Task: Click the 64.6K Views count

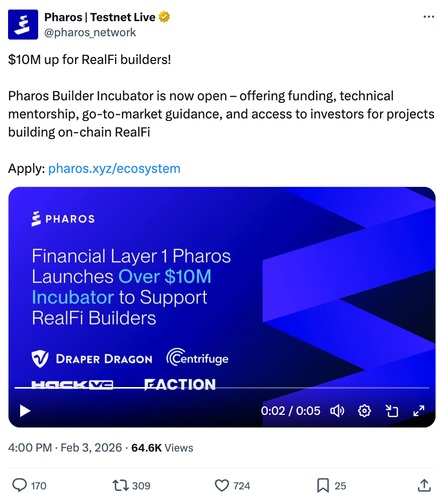Action: 162,448
